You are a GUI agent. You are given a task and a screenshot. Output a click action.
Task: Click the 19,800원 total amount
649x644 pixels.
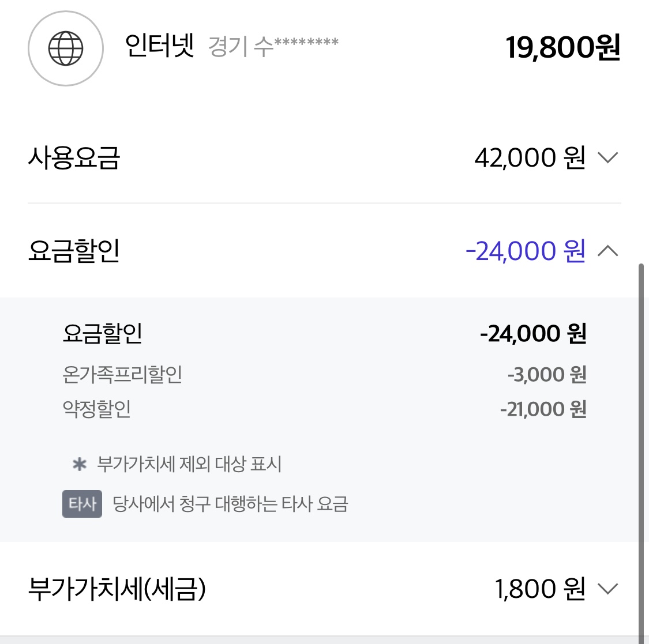(562, 47)
